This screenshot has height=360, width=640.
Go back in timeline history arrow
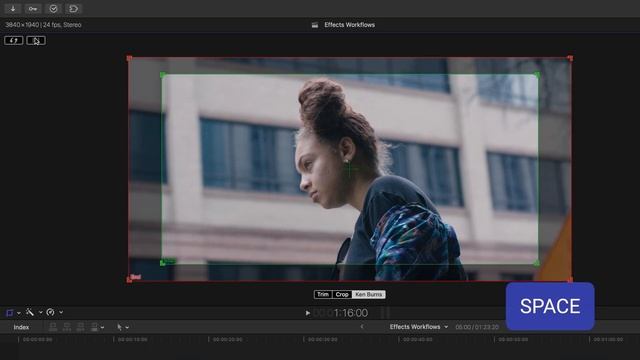[362, 327]
